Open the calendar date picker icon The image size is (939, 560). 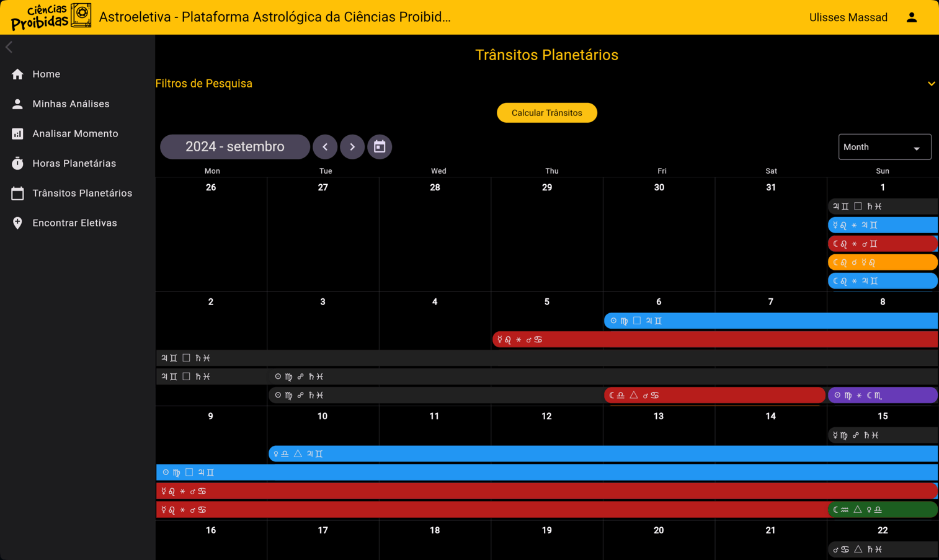click(380, 147)
